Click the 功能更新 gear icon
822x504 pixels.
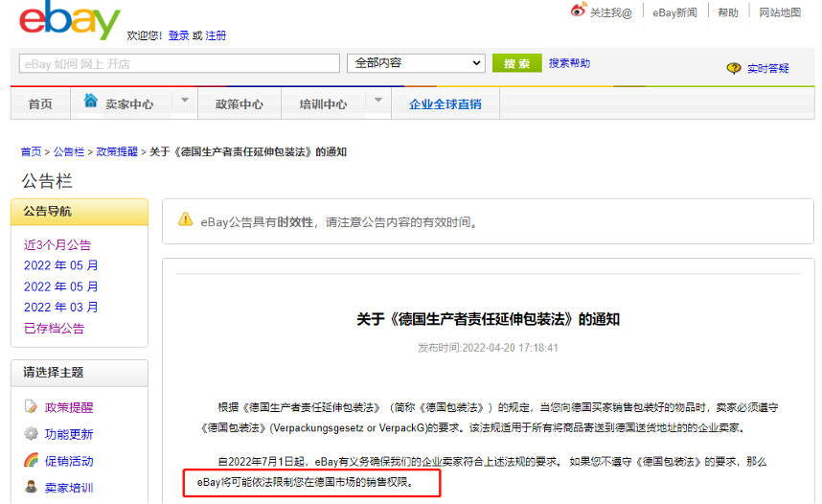coord(31,434)
